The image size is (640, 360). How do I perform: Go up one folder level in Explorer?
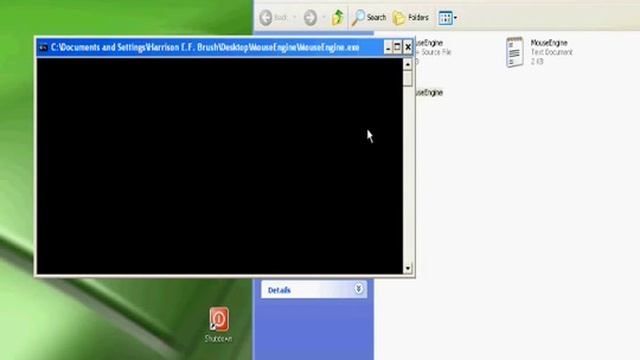click(338, 18)
